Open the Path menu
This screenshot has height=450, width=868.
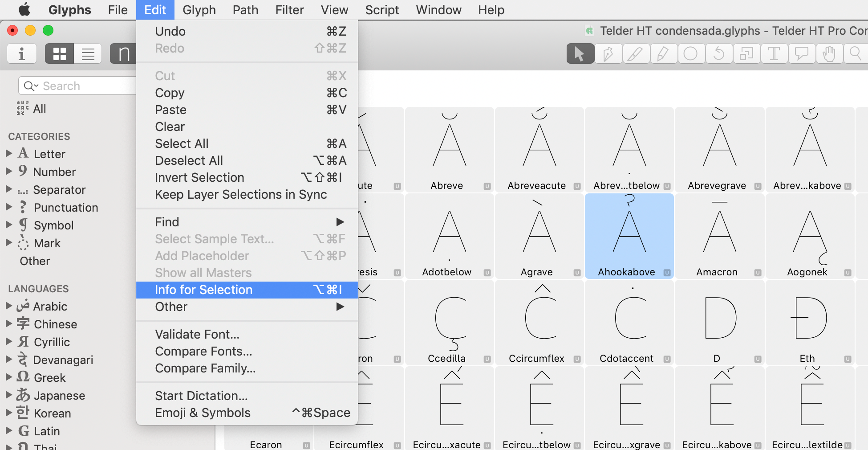(245, 10)
